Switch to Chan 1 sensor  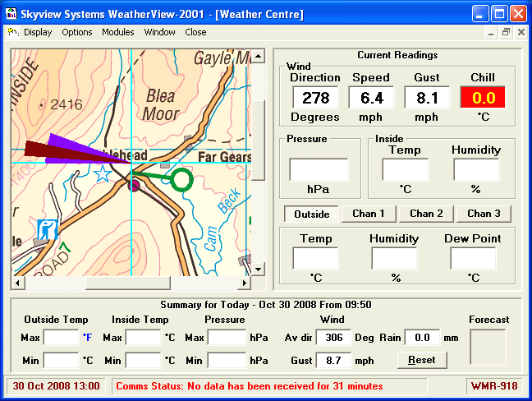[369, 214]
